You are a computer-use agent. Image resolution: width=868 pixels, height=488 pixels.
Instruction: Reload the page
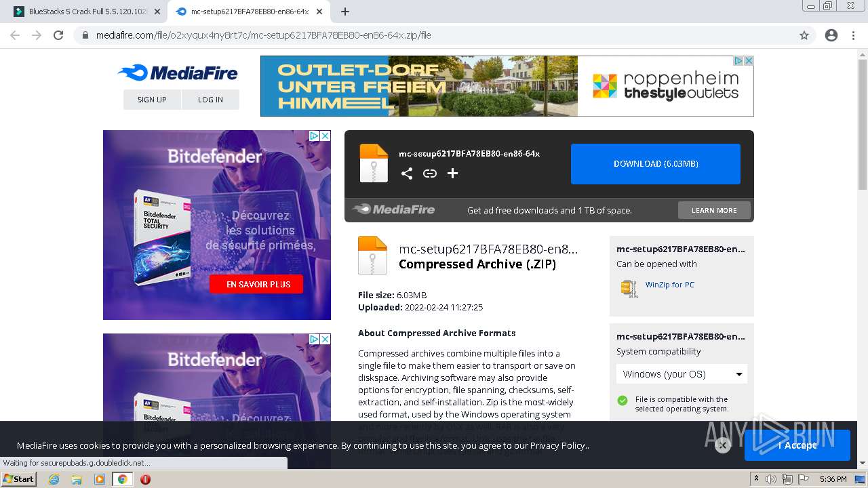point(58,35)
